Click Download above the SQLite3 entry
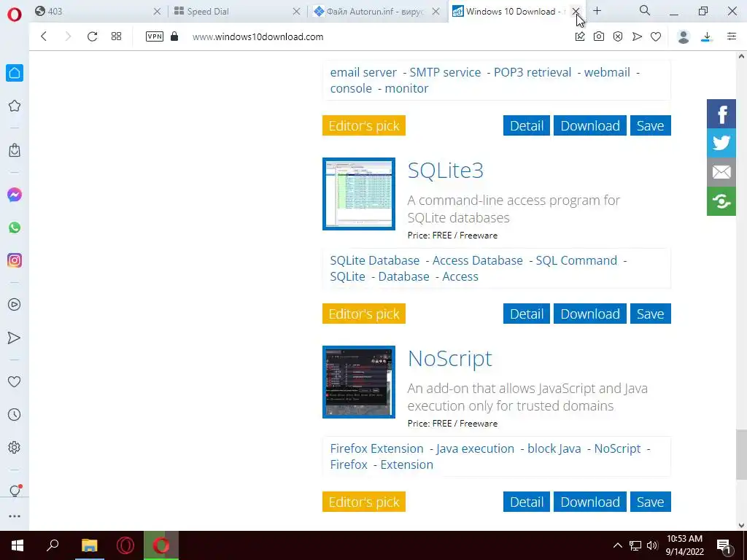 pos(589,125)
